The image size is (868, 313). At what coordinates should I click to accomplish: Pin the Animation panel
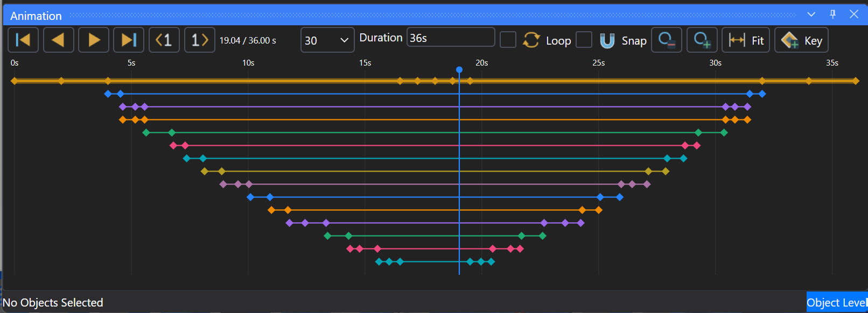pos(833,15)
